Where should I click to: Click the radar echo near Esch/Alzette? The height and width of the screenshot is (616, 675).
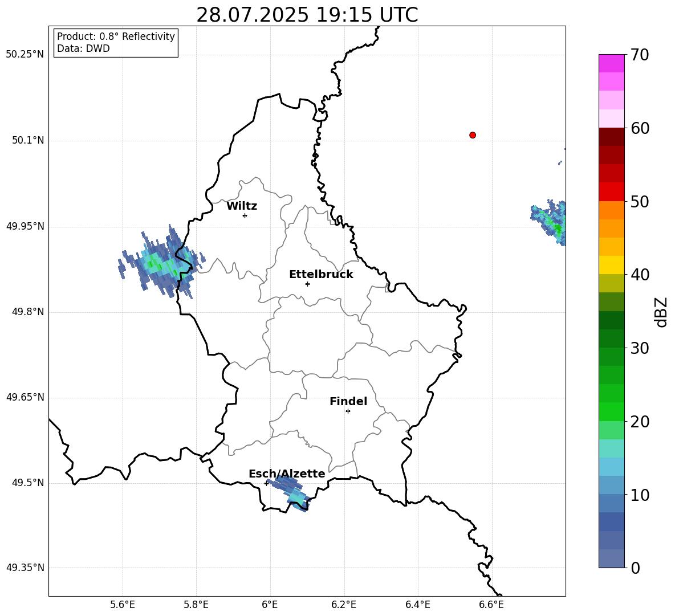[289, 494]
